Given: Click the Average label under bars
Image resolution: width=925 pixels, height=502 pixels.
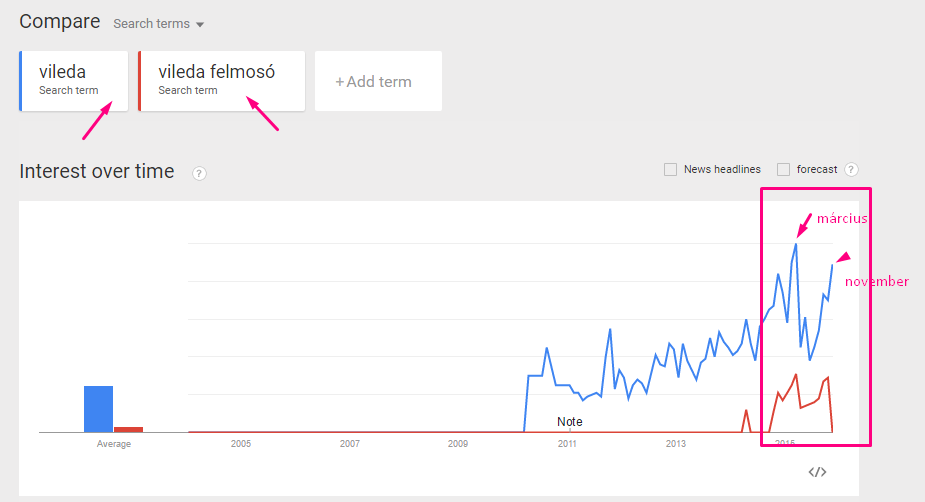Looking at the screenshot, I should 114,444.
